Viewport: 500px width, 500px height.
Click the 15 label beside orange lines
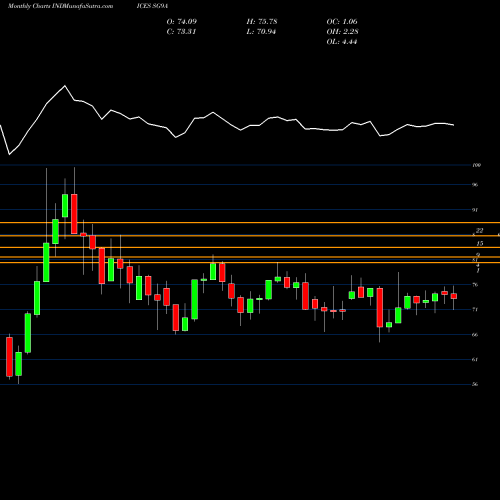pos(480,244)
